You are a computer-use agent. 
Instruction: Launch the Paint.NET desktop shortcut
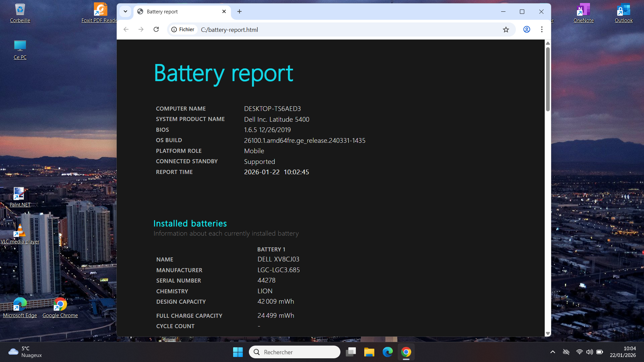pos(20,197)
